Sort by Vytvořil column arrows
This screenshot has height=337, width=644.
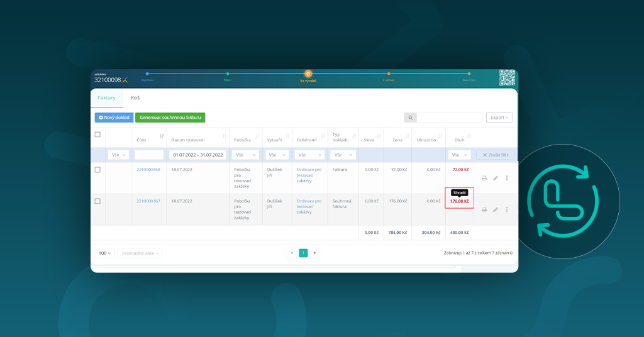(287, 136)
